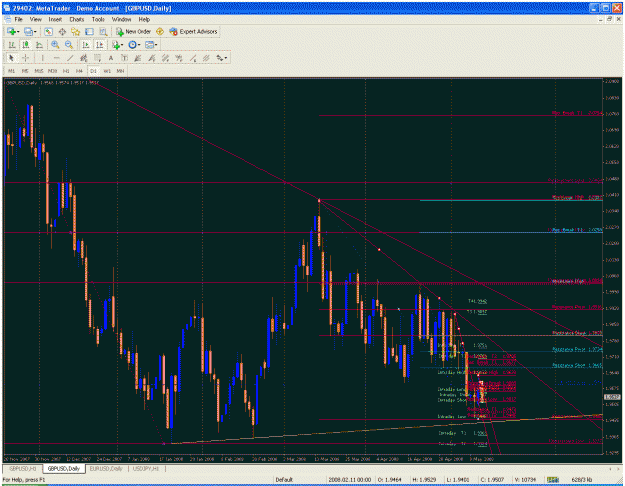
Task: Open the Indicators list icon
Action: pyautogui.click(x=116, y=45)
